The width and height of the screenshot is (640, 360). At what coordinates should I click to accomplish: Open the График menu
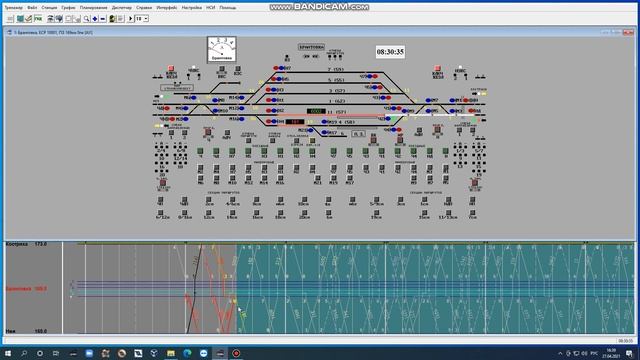(69, 7)
